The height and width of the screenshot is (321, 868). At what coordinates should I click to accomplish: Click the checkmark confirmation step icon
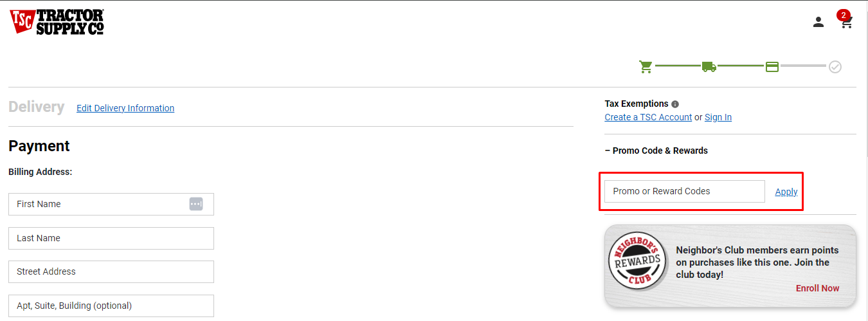(x=835, y=66)
